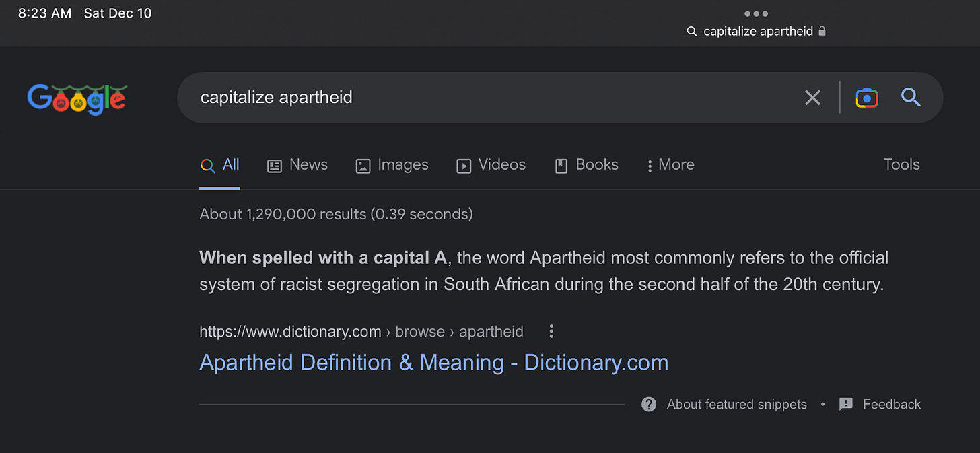
Task: Switch to the News tab
Action: pos(297,165)
